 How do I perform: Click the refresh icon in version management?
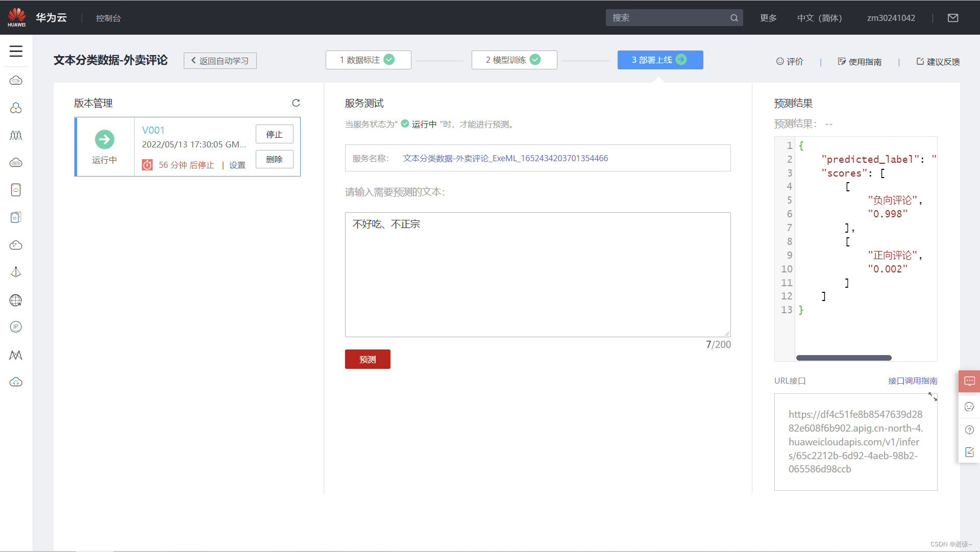coord(296,103)
